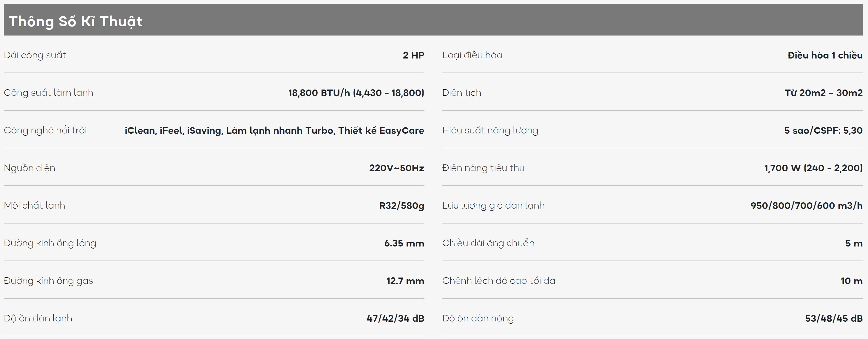Click the 220V~50Hz power value
This screenshot has height=339, width=868.
tap(396, 168)
